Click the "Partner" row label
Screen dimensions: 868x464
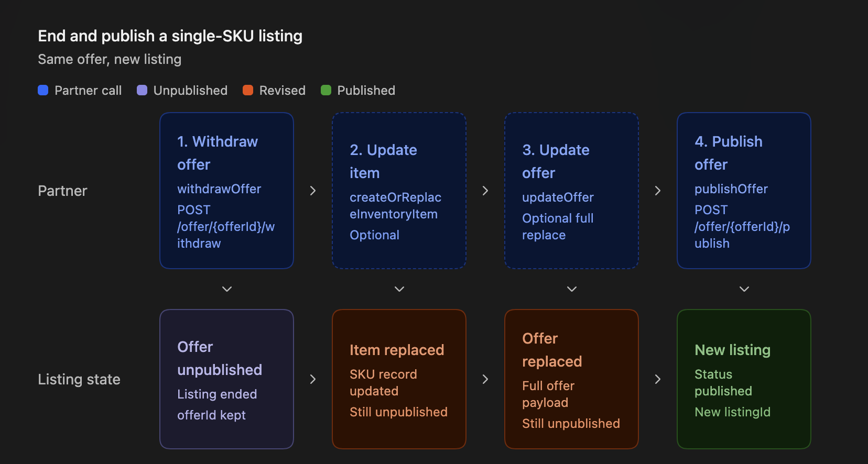point(62,191)
